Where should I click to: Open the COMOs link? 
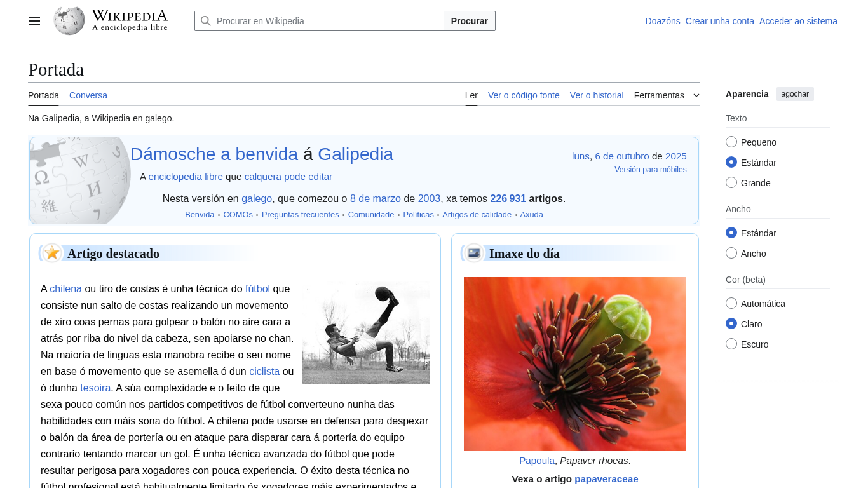238,215
